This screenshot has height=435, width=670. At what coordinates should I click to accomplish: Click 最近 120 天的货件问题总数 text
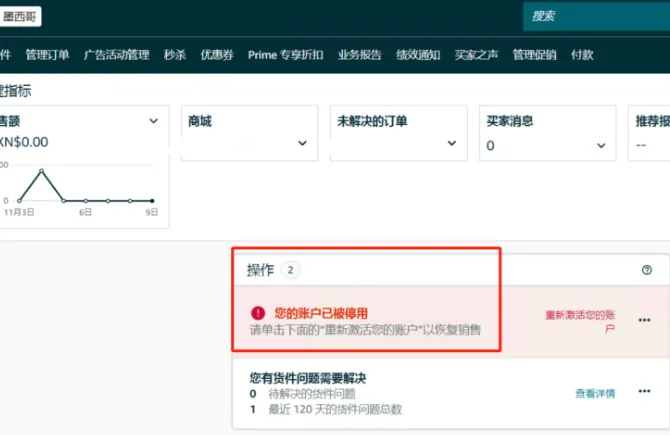[x=335, y=409]
